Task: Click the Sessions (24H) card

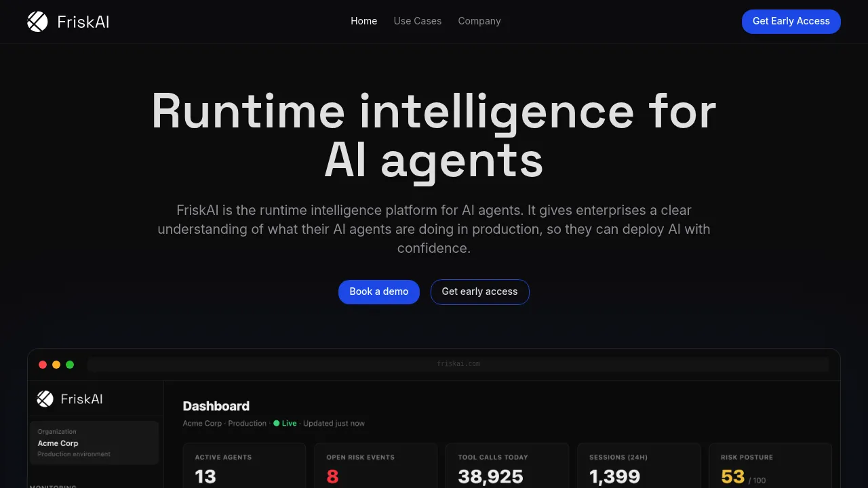Action: (639, 466)
